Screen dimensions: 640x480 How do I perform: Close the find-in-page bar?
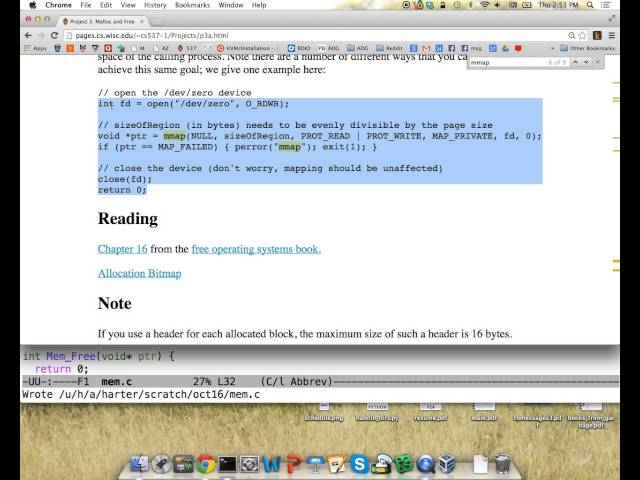click(598, 62)
